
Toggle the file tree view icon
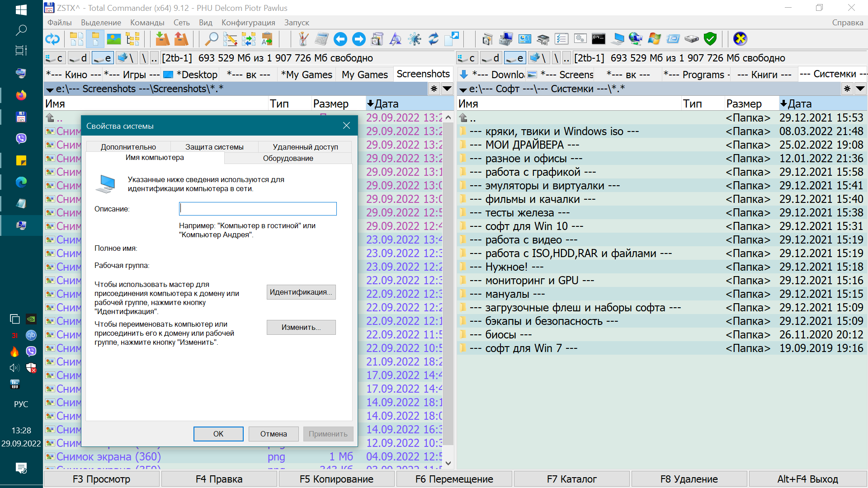(x=132, y=39)
